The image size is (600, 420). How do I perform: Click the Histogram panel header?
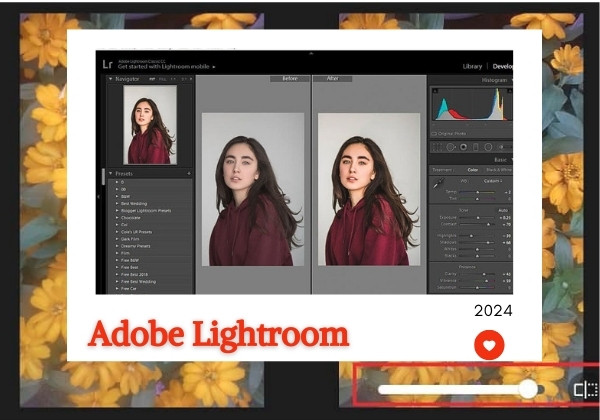click(470, 80)
